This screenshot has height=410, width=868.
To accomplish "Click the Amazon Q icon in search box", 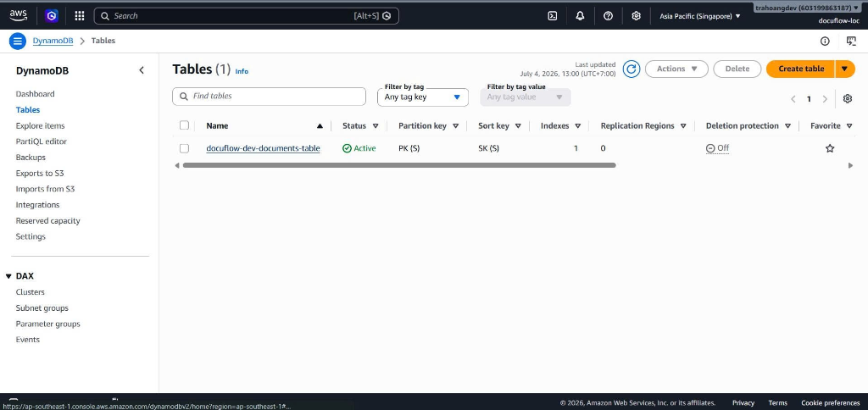I will pos(387,16).
